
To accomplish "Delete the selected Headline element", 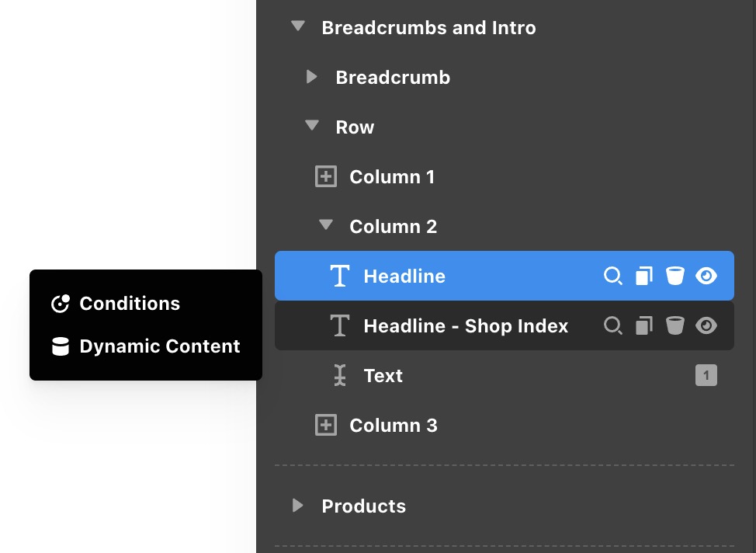I will [x=675, y=276].
